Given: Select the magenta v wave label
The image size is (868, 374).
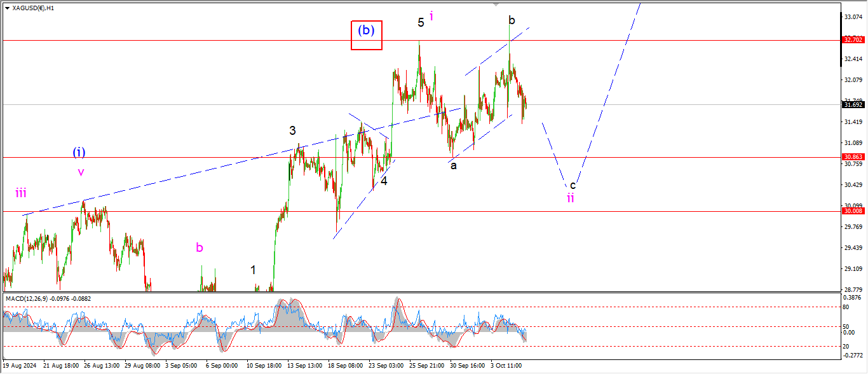Looking at the screenshot, I should 81,172.
